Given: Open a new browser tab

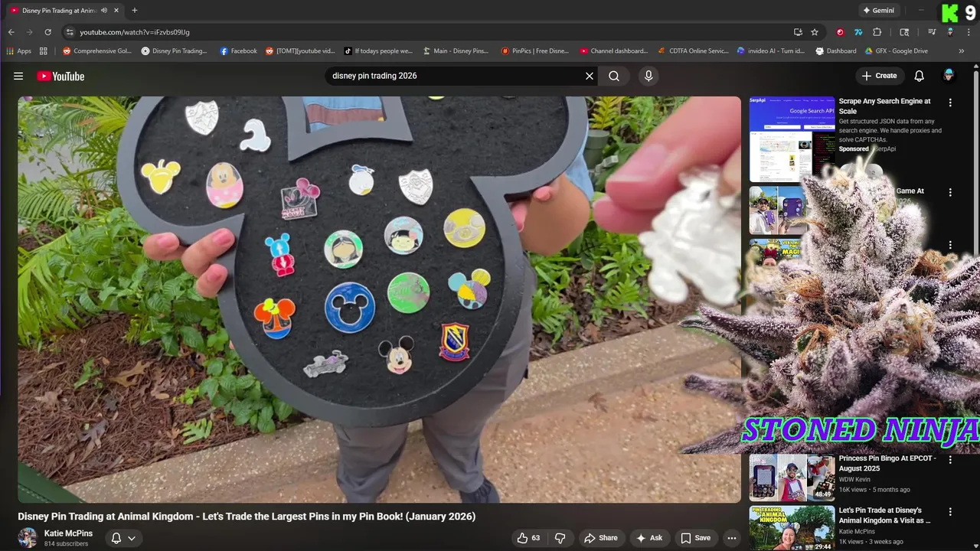Looking at the screenshot, I should [135, 11].
